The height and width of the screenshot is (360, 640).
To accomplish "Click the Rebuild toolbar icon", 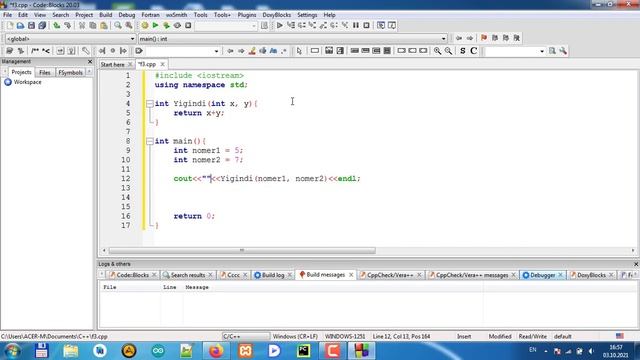I will click(177, 26).
